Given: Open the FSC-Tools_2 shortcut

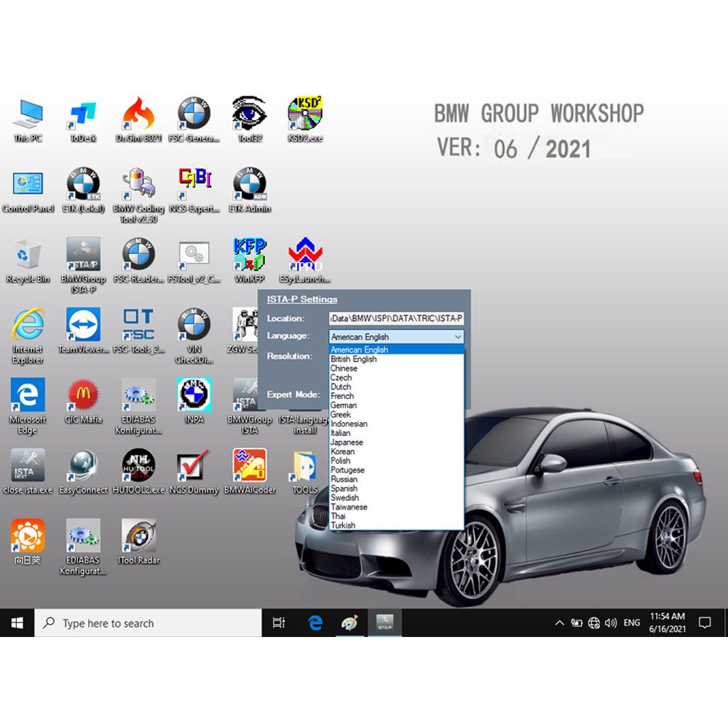Looking at the screenshot, I should click(138, 331).
